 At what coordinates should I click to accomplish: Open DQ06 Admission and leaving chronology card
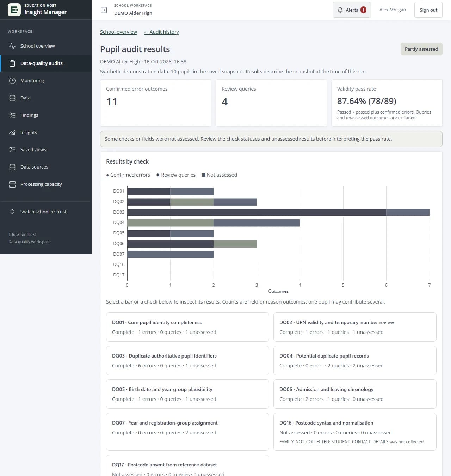(355, 394)
